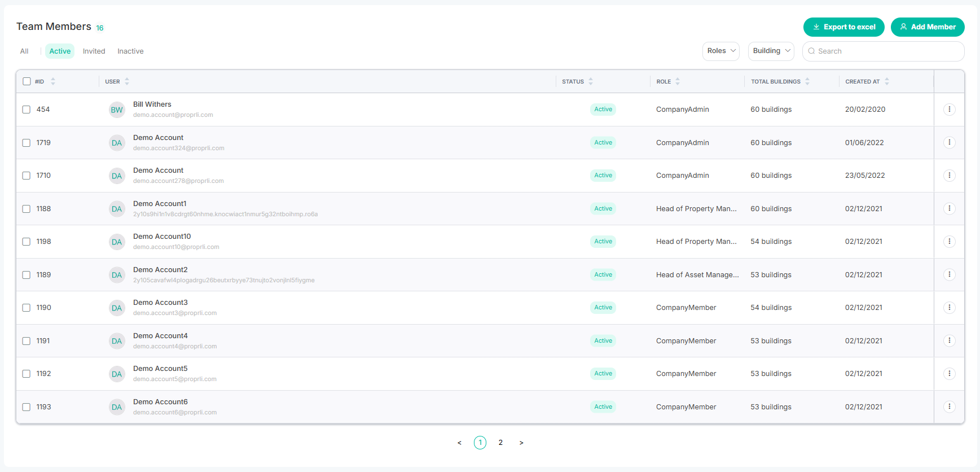
Task: Click the Add Member button
Action: click(928, 27)
